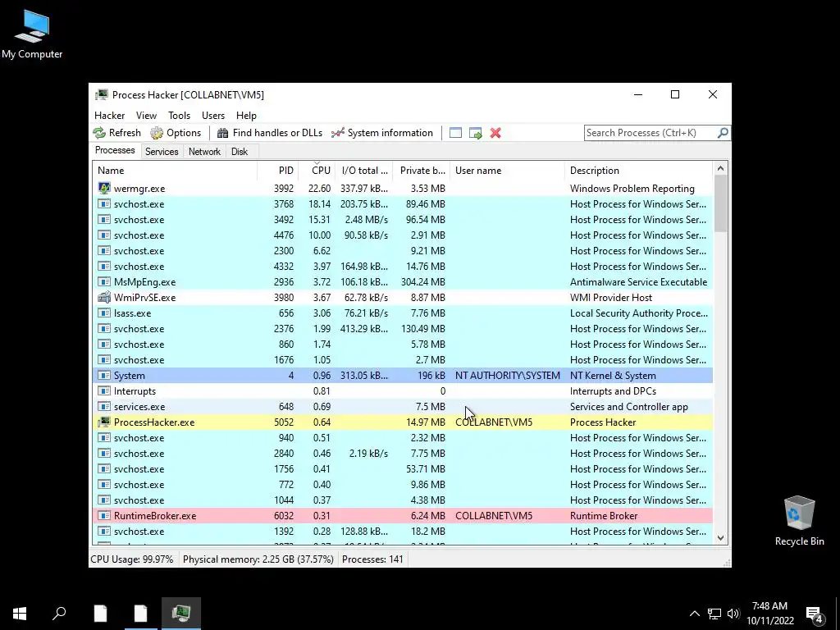Select svchost.exe with PID 2376

point(402,329)
